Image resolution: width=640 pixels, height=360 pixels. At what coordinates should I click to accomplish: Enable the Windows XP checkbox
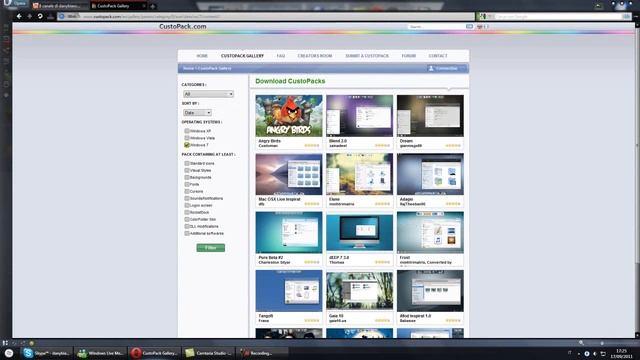(187, 131)
